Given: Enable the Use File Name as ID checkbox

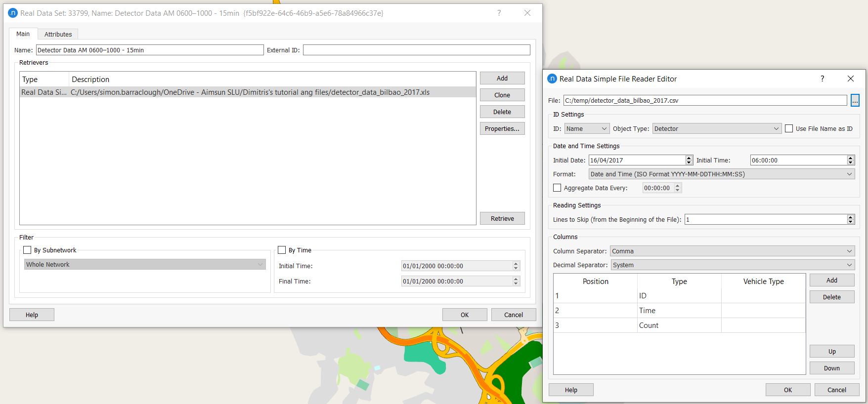Looking at the screenshot, I should pyautogui.click(x=789, y=128).
